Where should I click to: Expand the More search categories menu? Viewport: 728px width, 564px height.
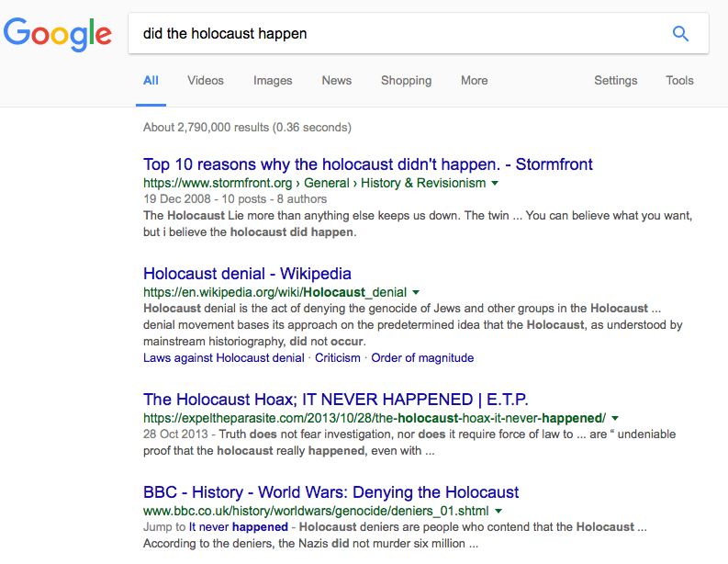474,80
